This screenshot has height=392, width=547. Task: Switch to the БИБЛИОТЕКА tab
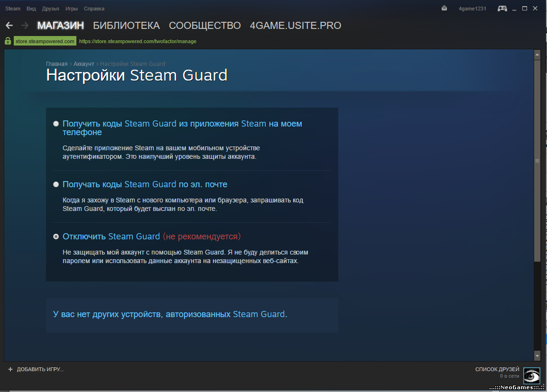[126, 26]
